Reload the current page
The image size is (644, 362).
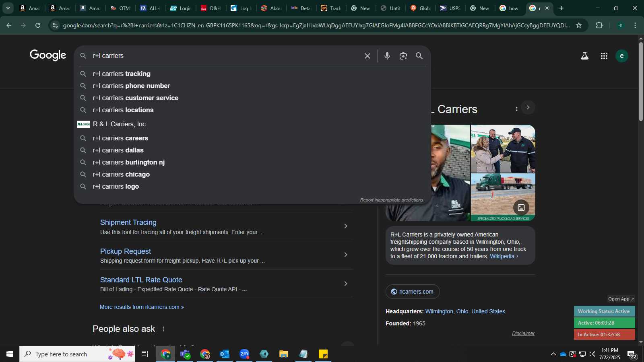click(38, 25)
